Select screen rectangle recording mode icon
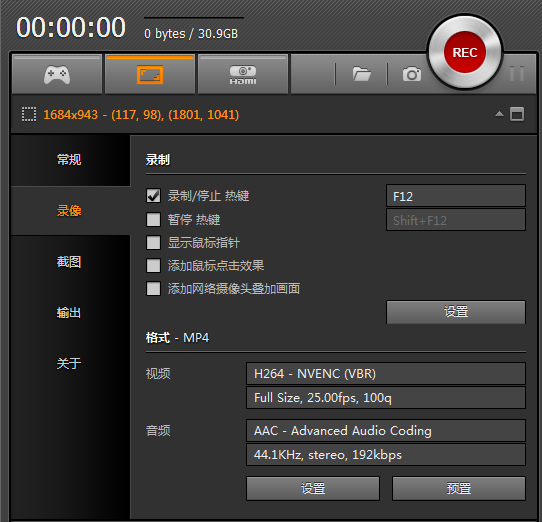Screen dimensions: 542x522 pos(150,74)
